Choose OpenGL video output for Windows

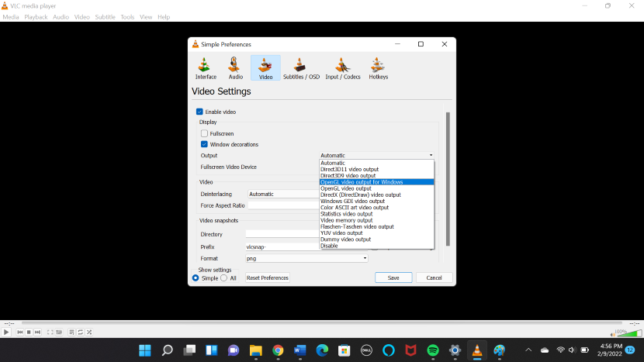pos(376,182)
